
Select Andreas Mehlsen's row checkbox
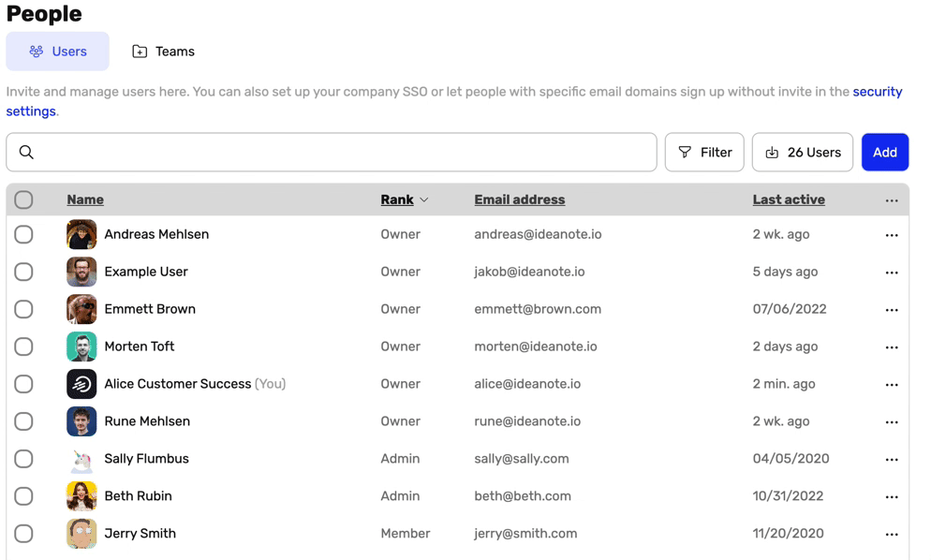click(23, 234)
